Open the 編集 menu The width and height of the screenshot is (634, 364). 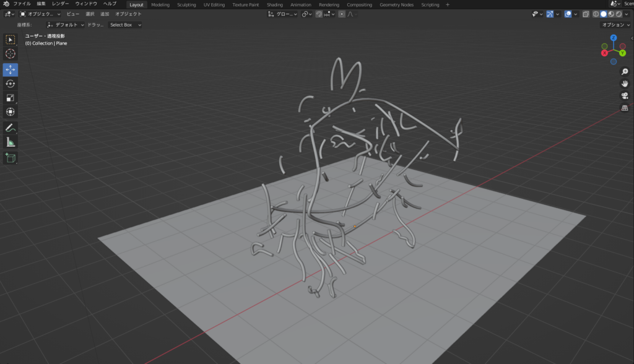tap(41, 4)
